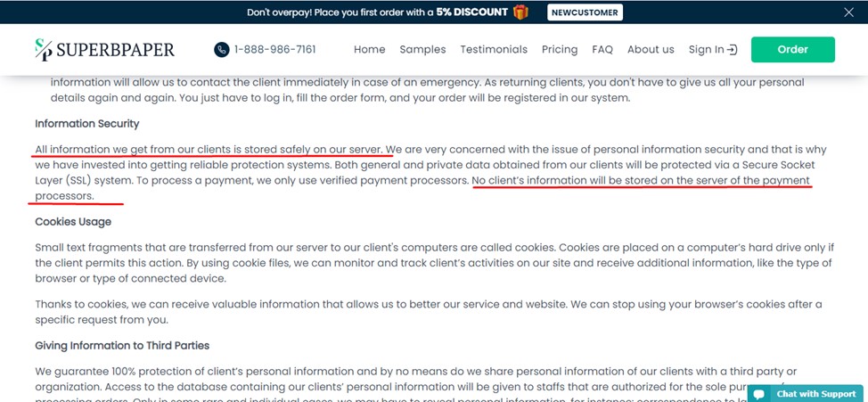Click the NEWCUSTOMER promo code button
868x402 pixels.
pyautogui.click(x=585, y=12)
